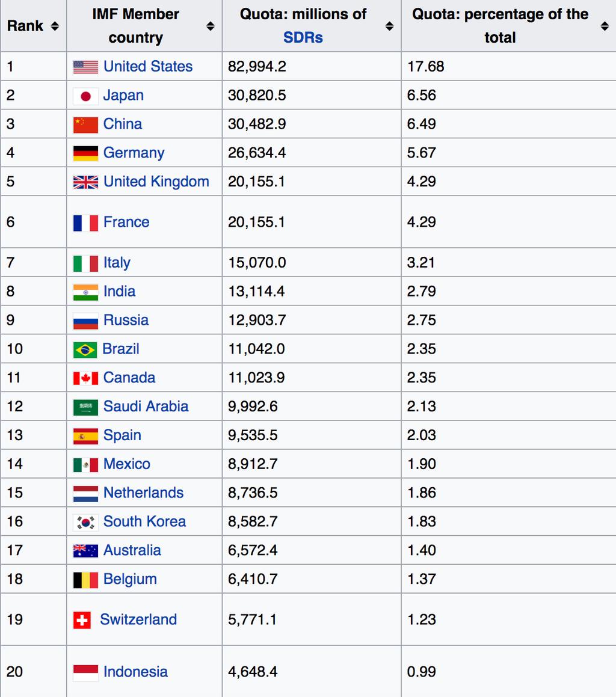Click the Australia flag icon
Viewport: 616px width, 697px height.
point(85,551)
